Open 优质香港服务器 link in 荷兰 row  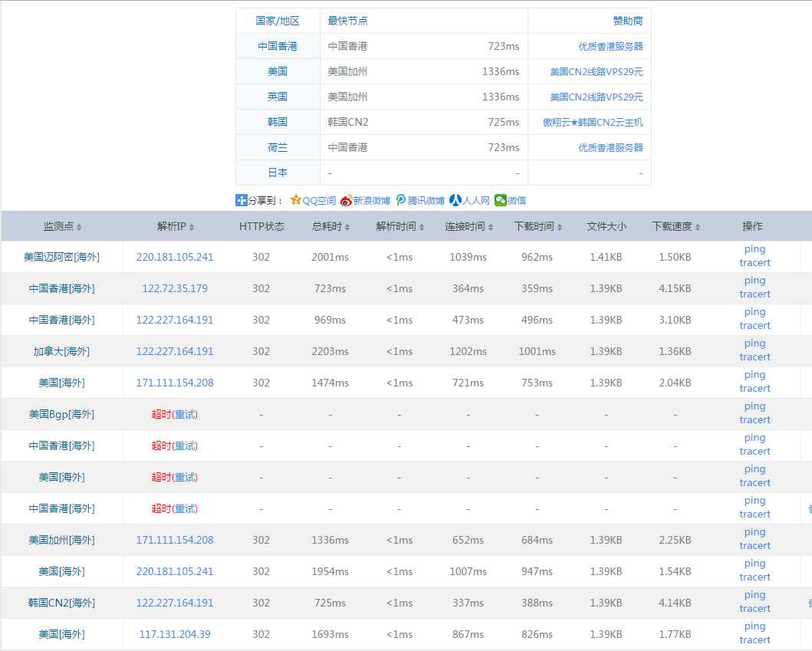click(x=610, y=147)
